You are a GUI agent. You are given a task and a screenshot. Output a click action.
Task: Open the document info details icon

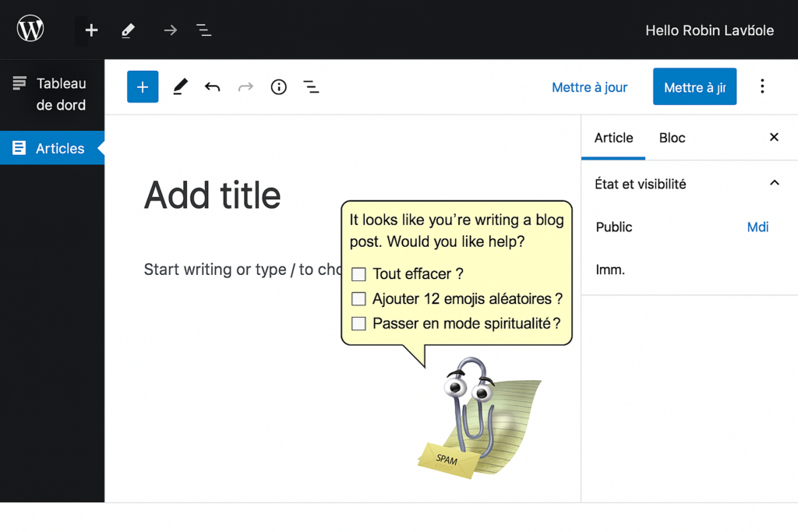[x=279, y=87]
